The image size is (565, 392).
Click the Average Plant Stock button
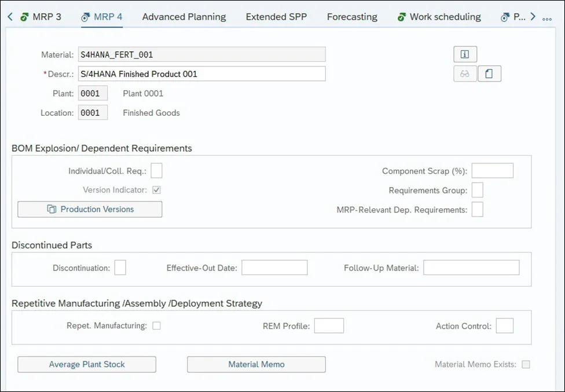tap(87, 364)
